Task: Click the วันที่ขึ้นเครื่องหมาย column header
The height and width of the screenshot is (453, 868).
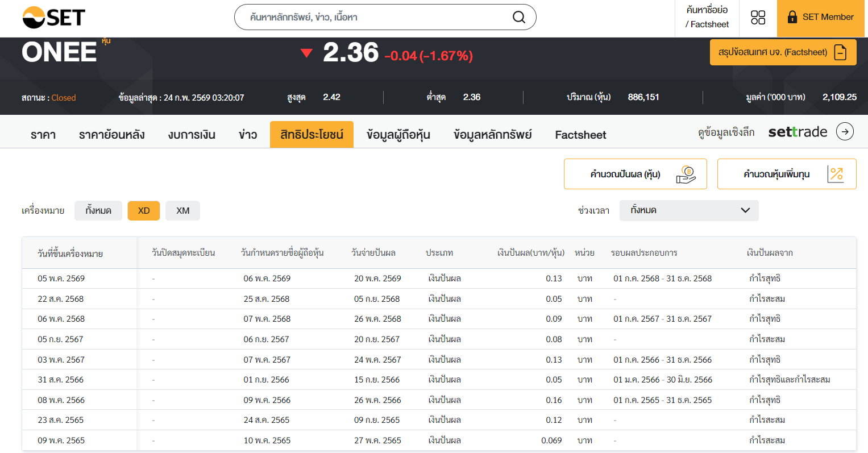Action: (x=70, y=253)
